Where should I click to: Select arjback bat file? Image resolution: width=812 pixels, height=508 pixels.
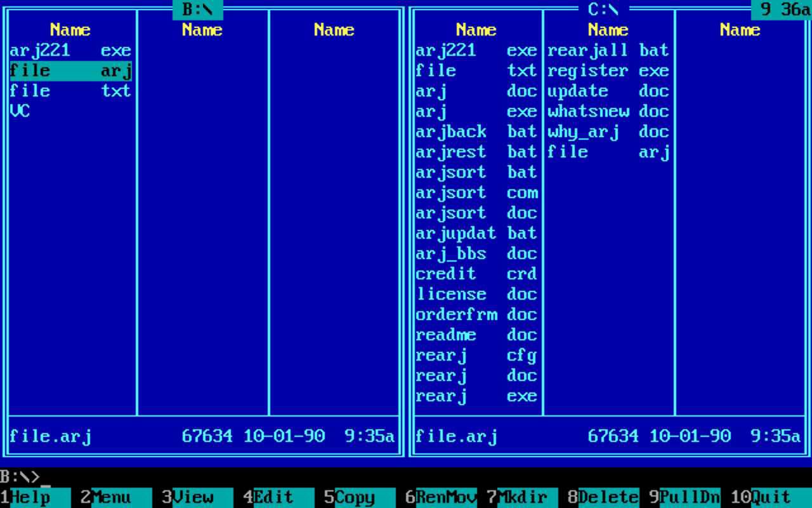pyautogui.click(x=476, y=131)
